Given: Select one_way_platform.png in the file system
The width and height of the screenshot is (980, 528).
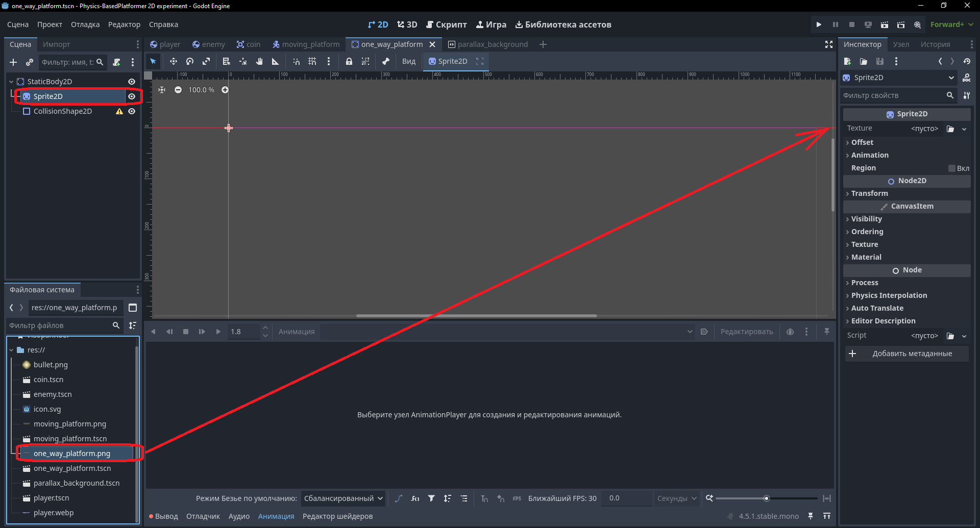Looking at the screenshot, I should pos(72,454).
